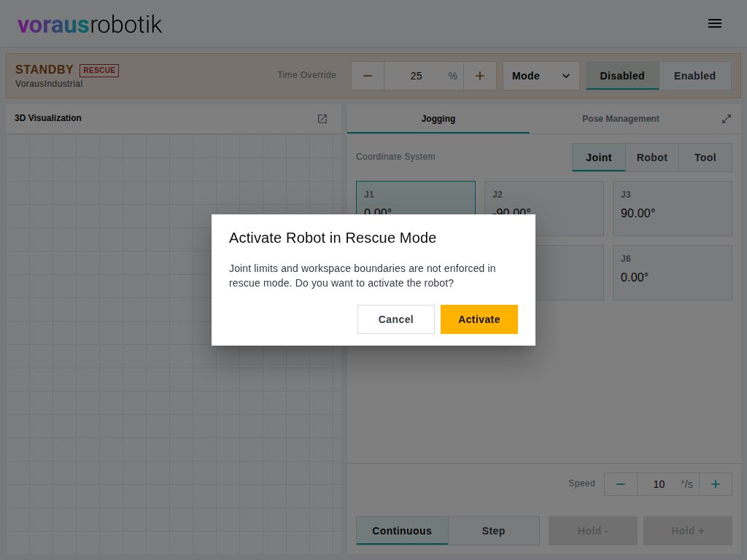Viewport: 747px width, 560px height.
Task: Click the Hold + button
Action: pyautogui.click(x=687, y=531)
